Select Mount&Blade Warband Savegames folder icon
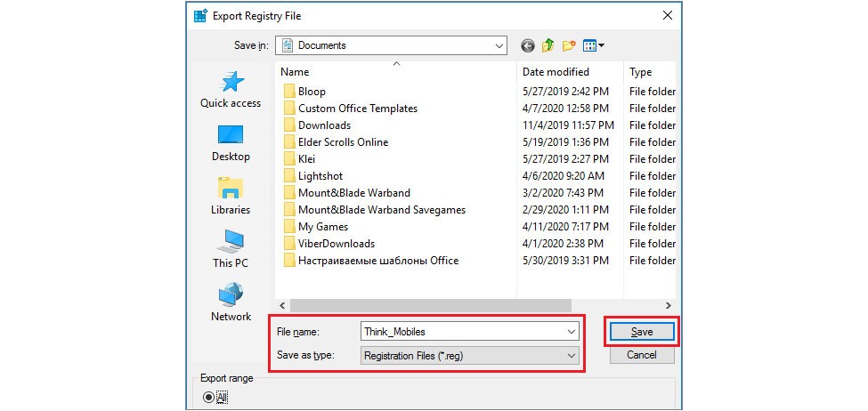This screenshot has width=868, height=411. point(289,210)
